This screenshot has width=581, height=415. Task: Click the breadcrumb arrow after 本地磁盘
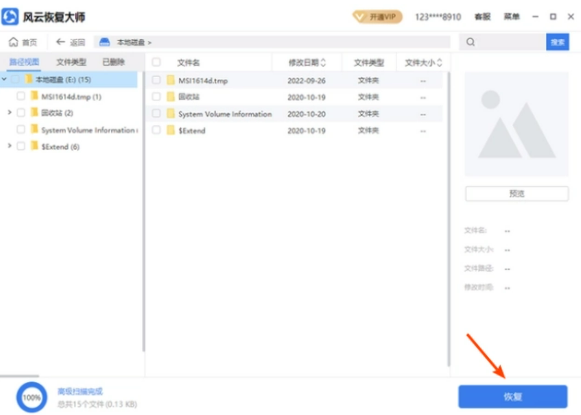click(x=150, y=43)
